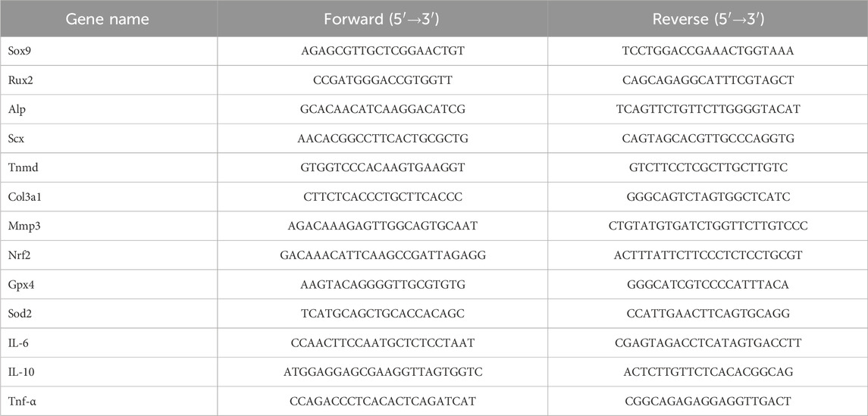This screenshot has width=868, height=416.
Task: Click the Rux2 reverse primer sequence
Action: (x=708, y=80)
